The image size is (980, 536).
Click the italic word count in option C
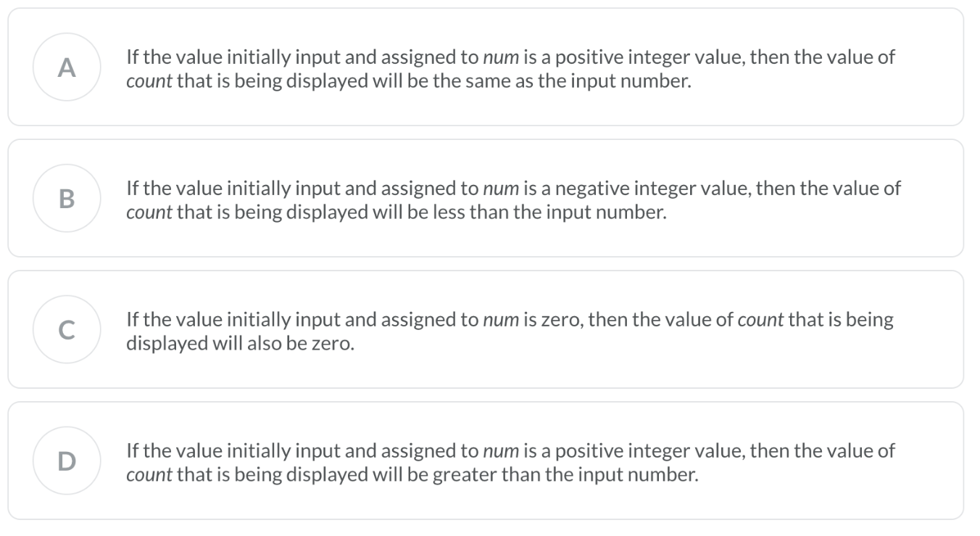761,321
